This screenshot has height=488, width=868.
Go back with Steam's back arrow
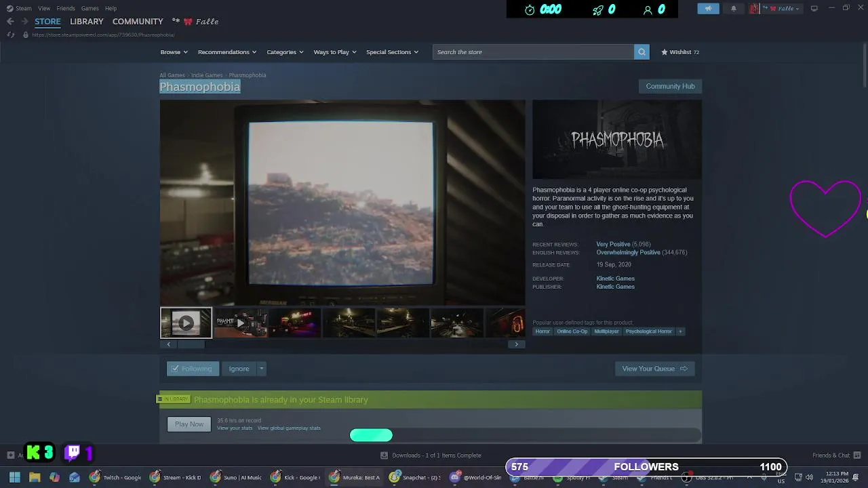click(x=10, y=22)
